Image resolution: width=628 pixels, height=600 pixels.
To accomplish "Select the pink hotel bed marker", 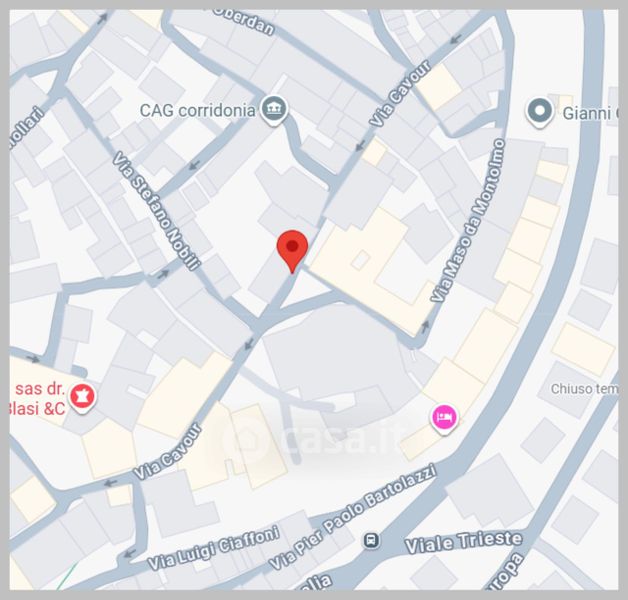I will 444,419.
